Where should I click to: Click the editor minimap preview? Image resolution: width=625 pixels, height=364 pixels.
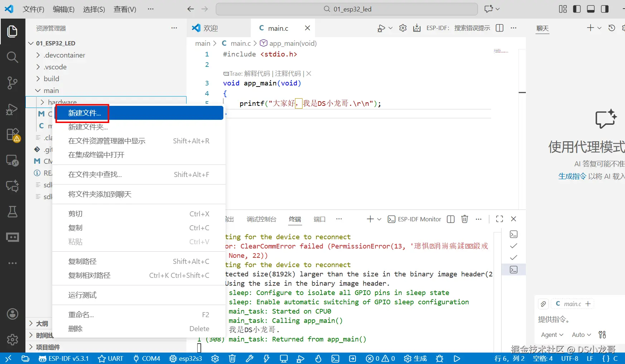click(501, 51)
